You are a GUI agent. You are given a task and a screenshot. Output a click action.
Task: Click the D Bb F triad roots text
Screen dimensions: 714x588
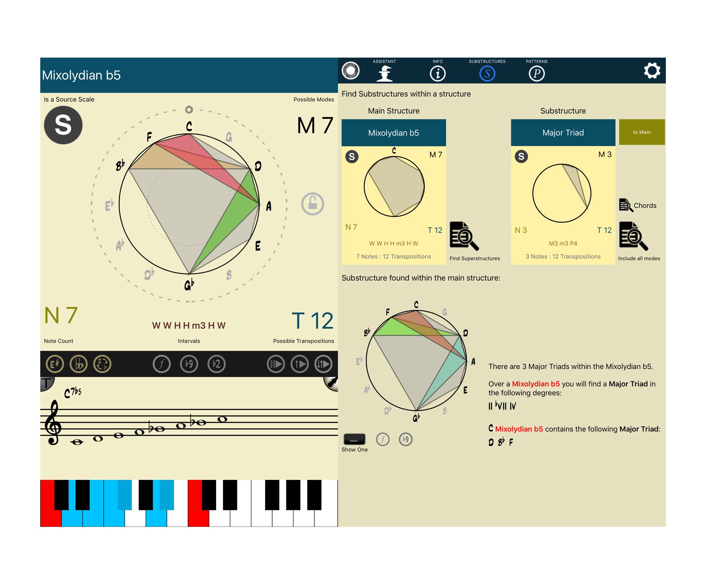pos(501,442)
